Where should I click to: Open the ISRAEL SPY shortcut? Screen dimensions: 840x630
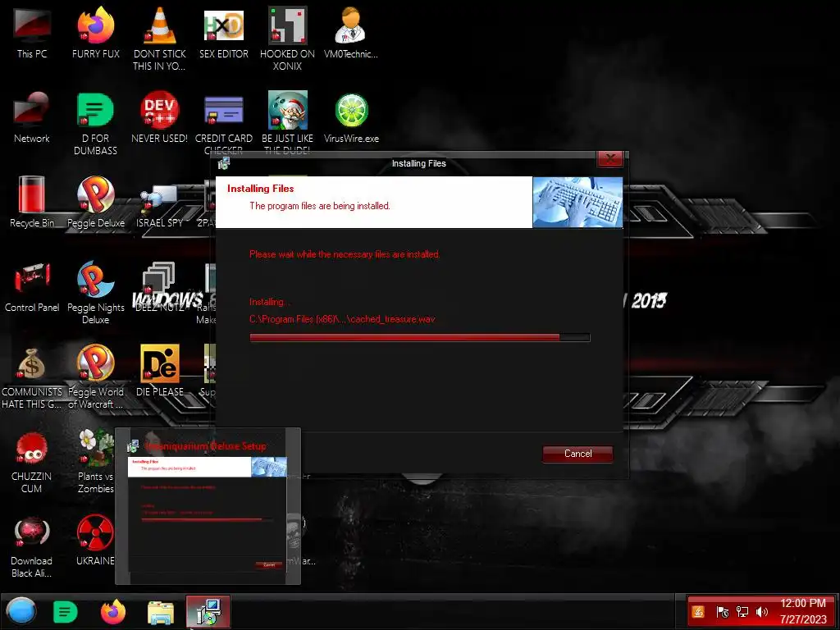[160, 204]
